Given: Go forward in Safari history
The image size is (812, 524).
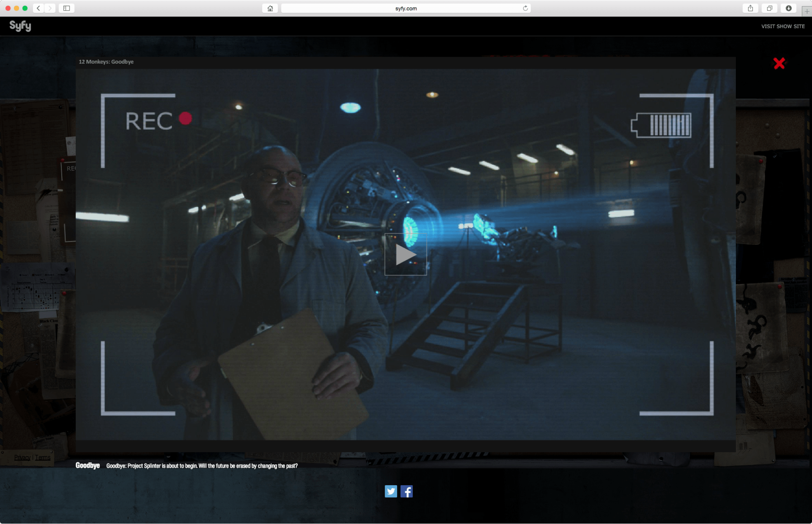Looking at the screenshot, I should click(x=50, y=8).
